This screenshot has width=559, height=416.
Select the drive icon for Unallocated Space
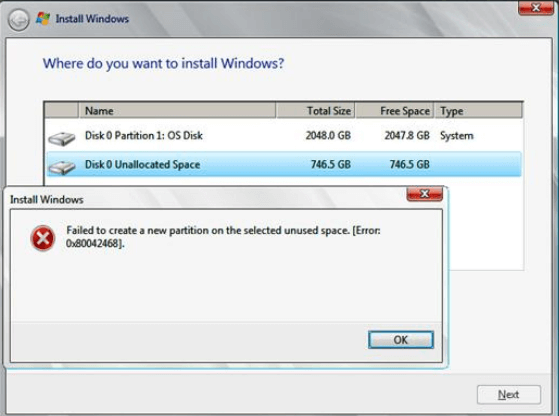click(x=62, y=167)
